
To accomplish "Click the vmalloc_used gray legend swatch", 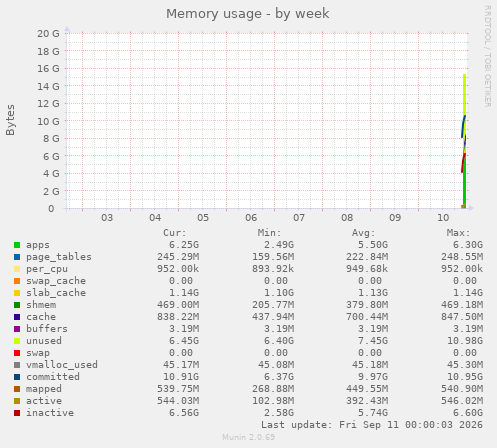I will click(17, 365).
